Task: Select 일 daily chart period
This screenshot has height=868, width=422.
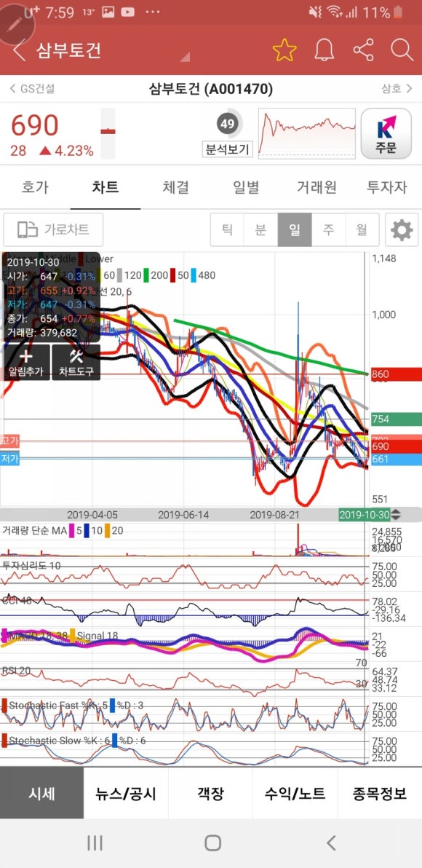Action: click(x=294, y=229)
